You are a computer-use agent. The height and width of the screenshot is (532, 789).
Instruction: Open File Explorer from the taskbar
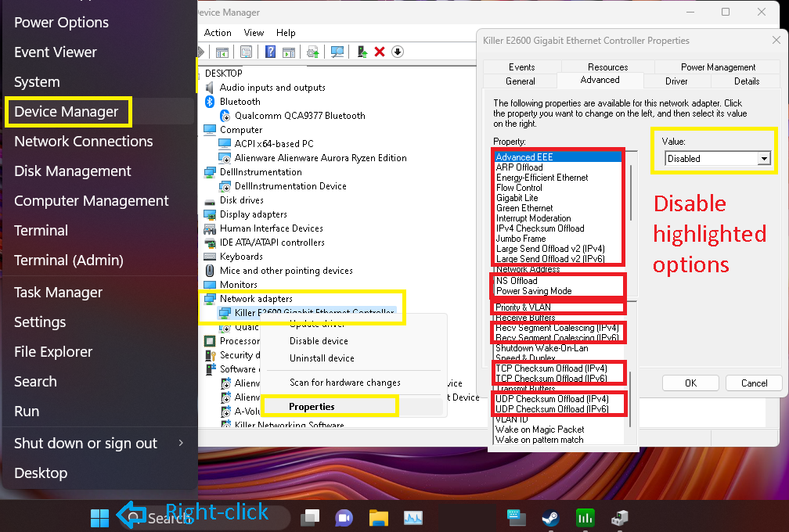pyautogui.click(x=379, y=517)
